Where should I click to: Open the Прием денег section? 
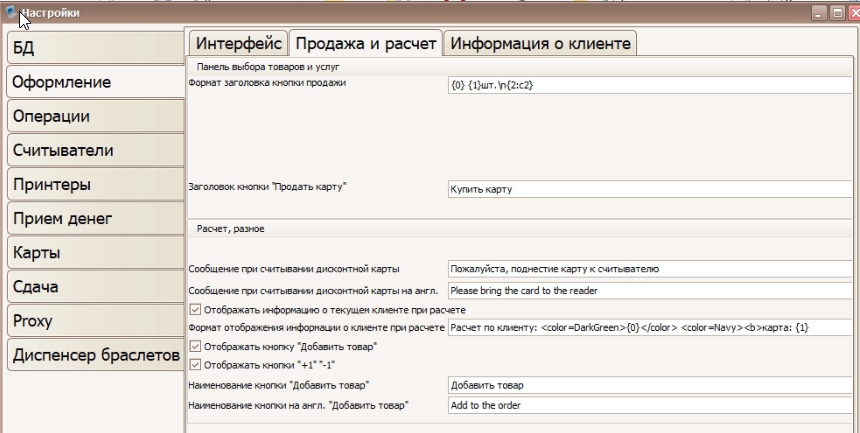tap(95, 218)
